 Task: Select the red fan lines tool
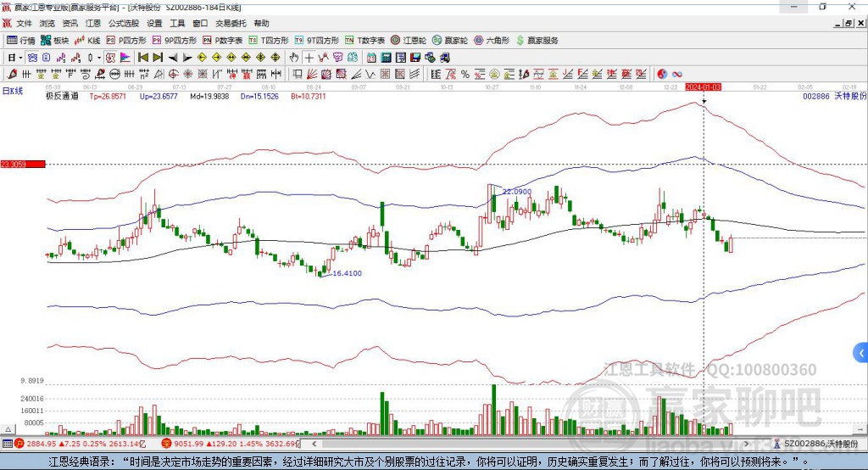pyautogui.click(x=312, y=74)
